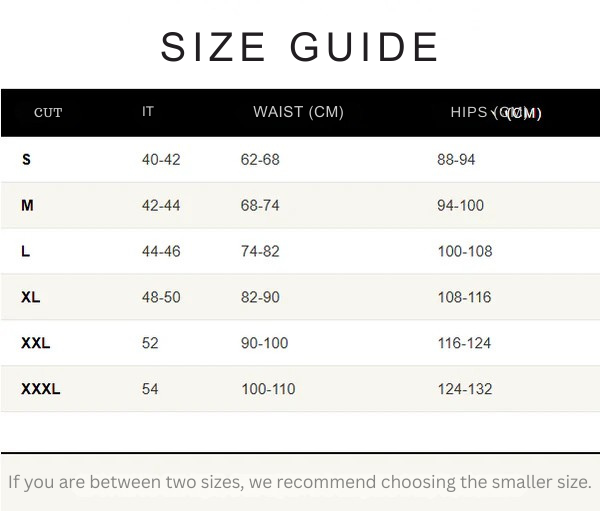Click the between two sizes recommendation note
The width and height of the screenshot is (600, 511).
pyautogui.click(x=300, y=482)
